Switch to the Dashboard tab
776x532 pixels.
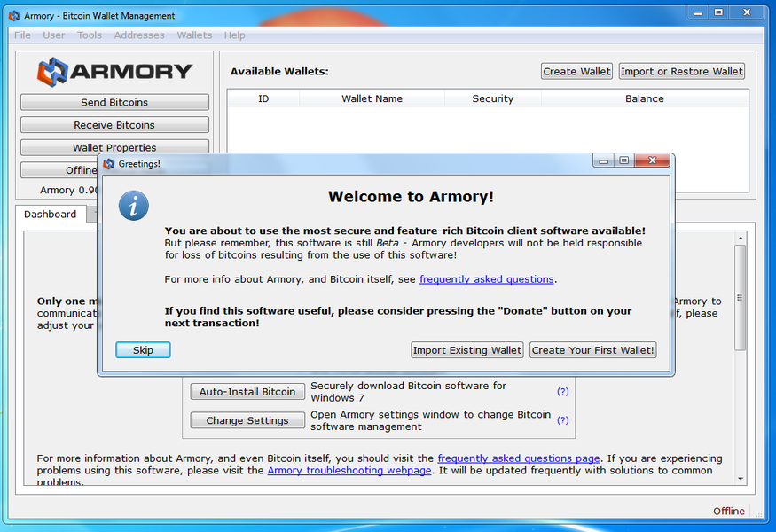point(50,215)
